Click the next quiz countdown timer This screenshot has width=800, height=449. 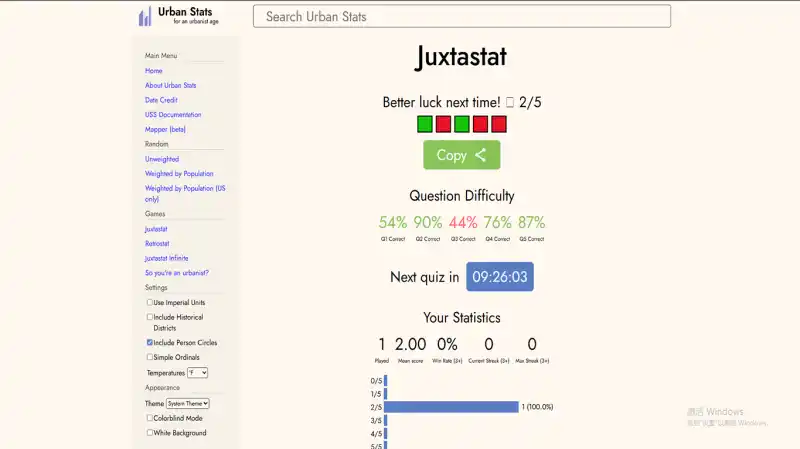(500, 277)
